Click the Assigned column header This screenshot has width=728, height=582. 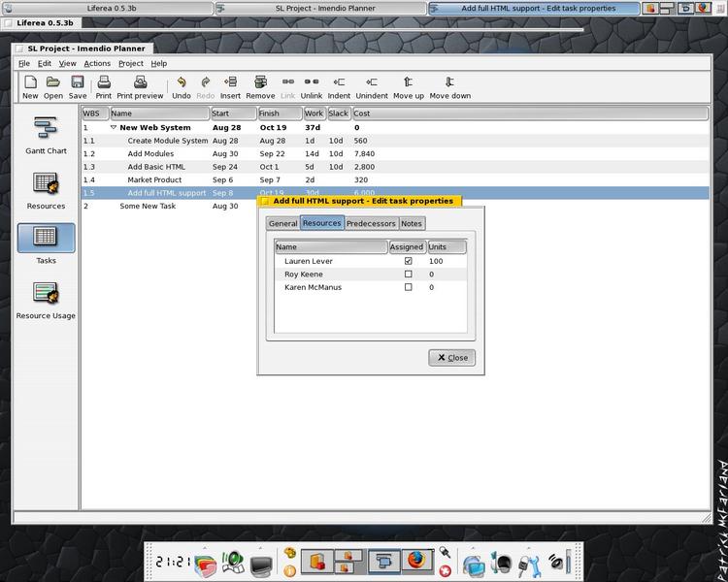coord(407,247)
